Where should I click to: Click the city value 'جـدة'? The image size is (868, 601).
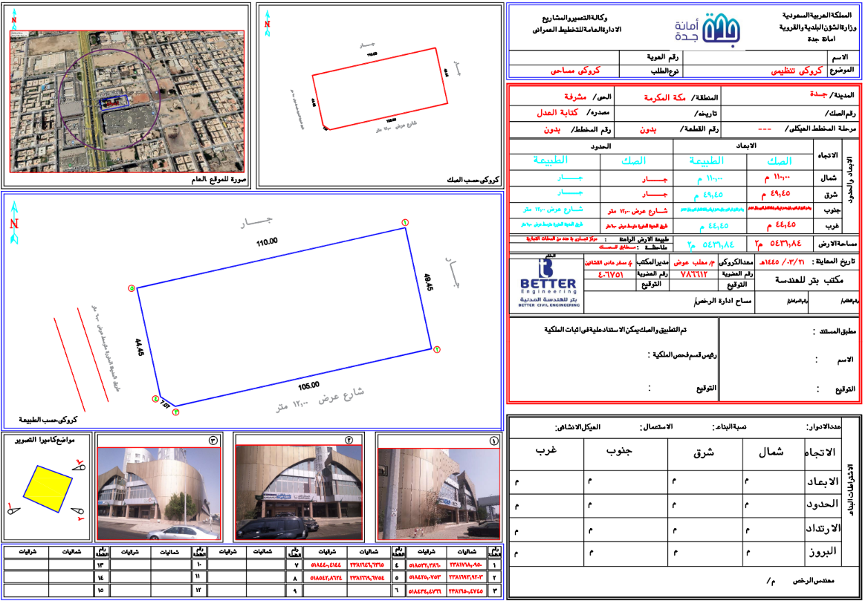tap(818, 94)
